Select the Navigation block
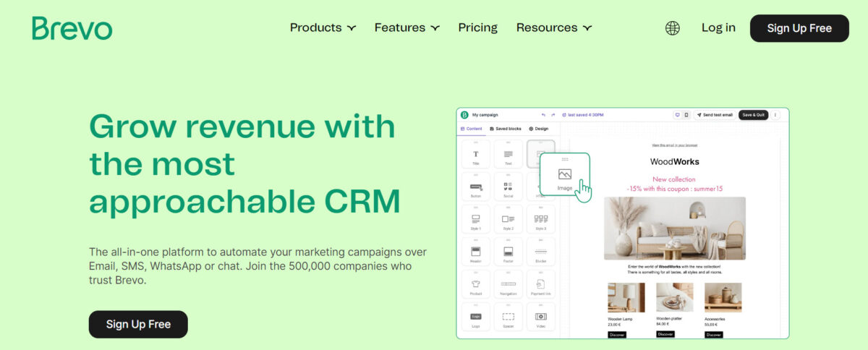Viewport: 868px width, 350px height. [509, 285]
